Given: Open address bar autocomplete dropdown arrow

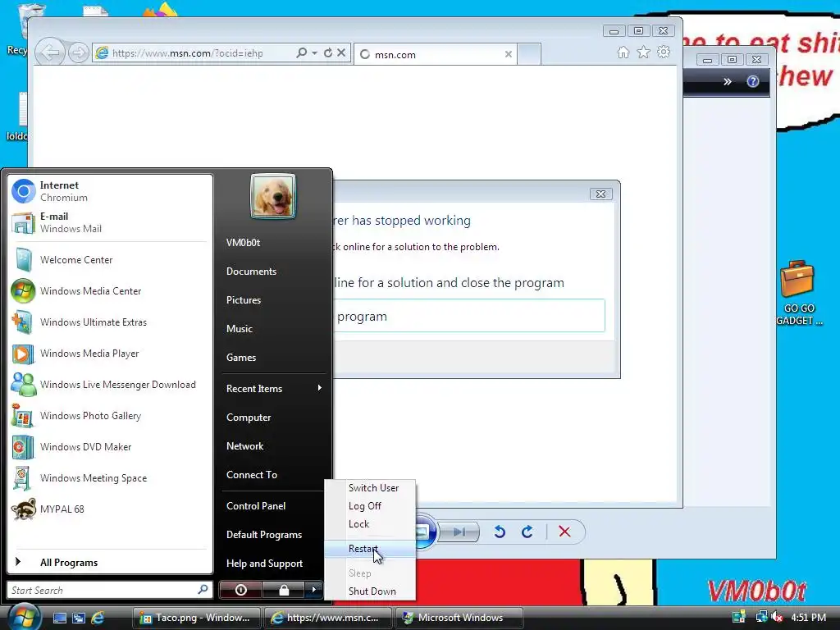Looking at the screenshot, I should point(314,52).
